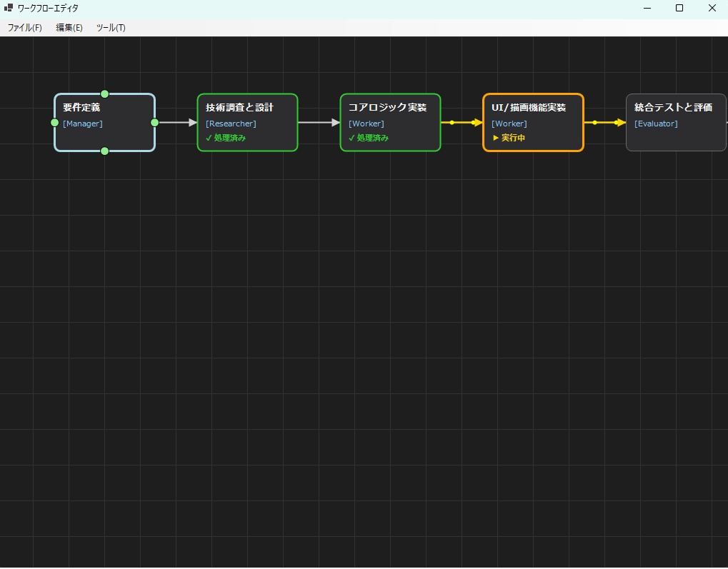Select the 統合テストと評価 node

pos(676,123)
